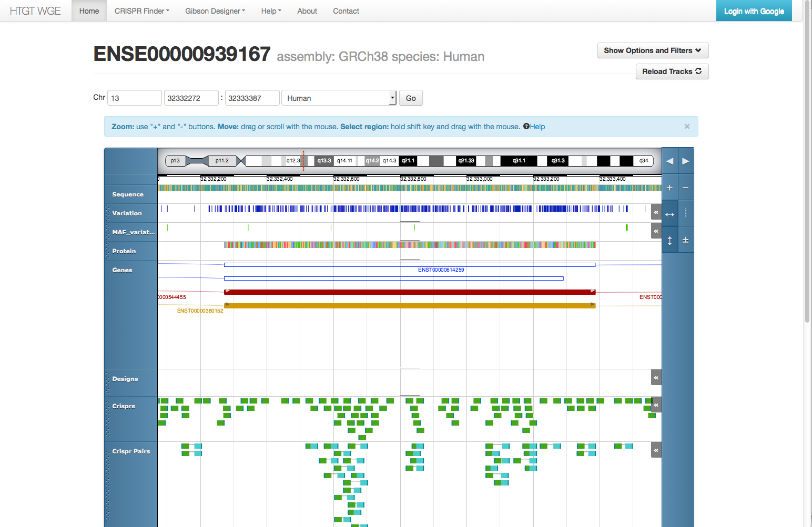812x527 pixels.
Task: Zoom in with the plus button
Action: coord(669,188)
